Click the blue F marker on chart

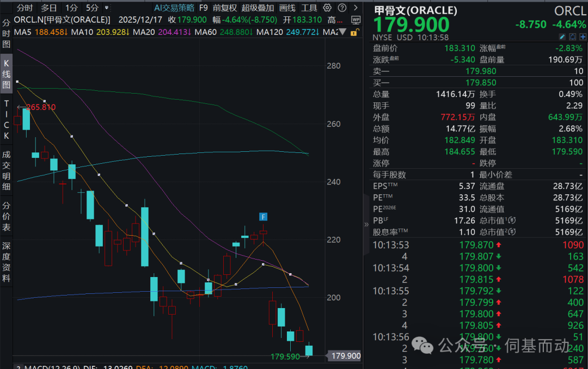pos(264,217)
